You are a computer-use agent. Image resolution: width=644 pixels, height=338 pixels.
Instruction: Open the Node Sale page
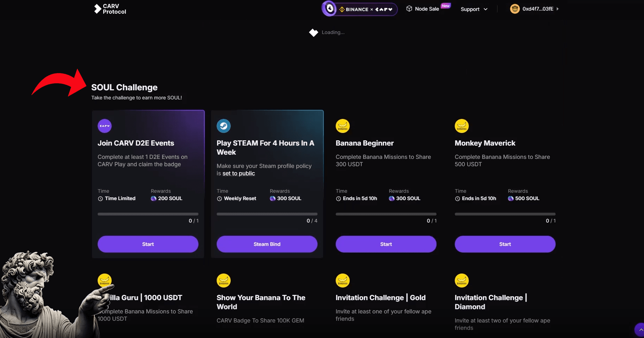(x=427, y=9)
